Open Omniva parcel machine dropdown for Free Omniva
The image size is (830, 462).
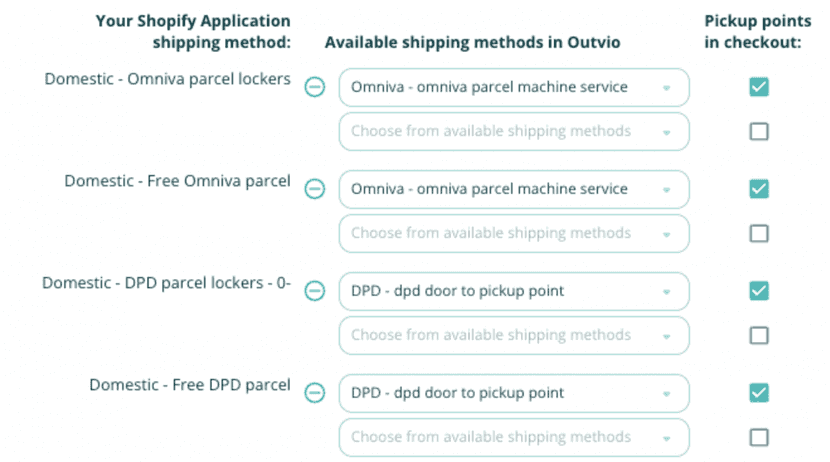pos(514,189)
